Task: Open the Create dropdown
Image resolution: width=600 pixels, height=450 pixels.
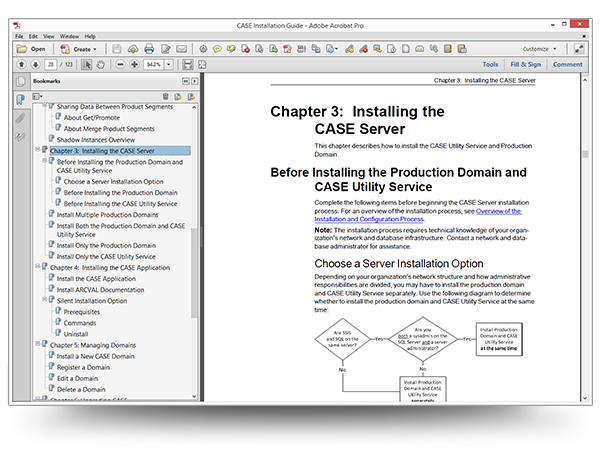Action: click(79, 49)
